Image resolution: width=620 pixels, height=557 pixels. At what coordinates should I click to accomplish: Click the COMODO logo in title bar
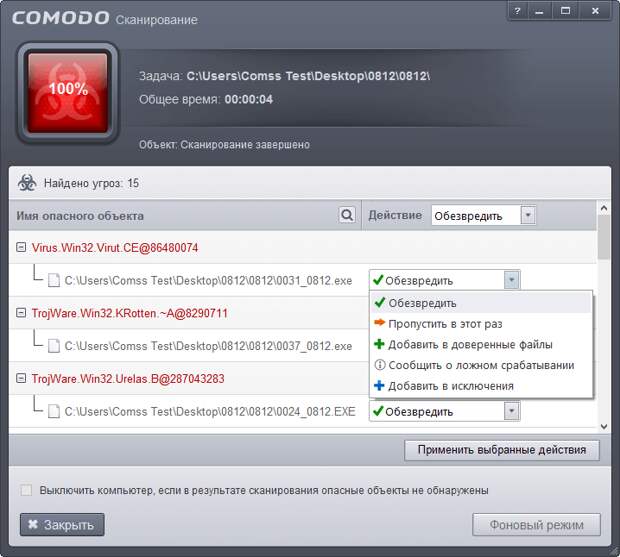pos(60,18)
